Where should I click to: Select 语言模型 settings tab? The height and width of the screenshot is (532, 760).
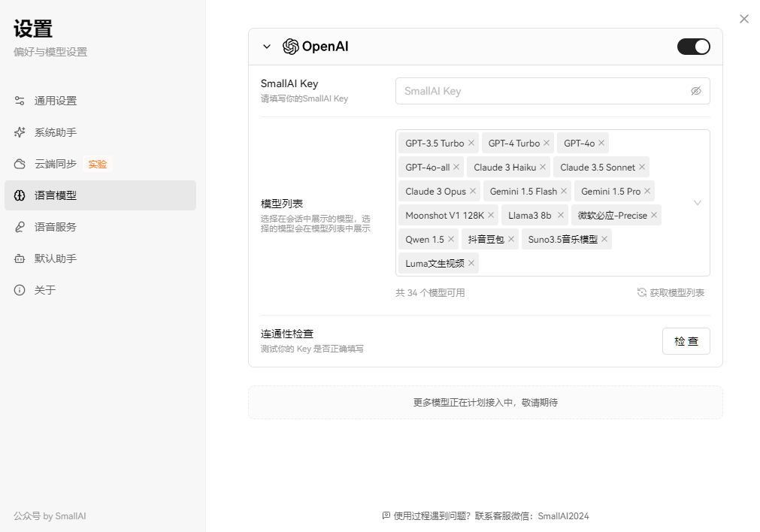(x=100, y=195)
